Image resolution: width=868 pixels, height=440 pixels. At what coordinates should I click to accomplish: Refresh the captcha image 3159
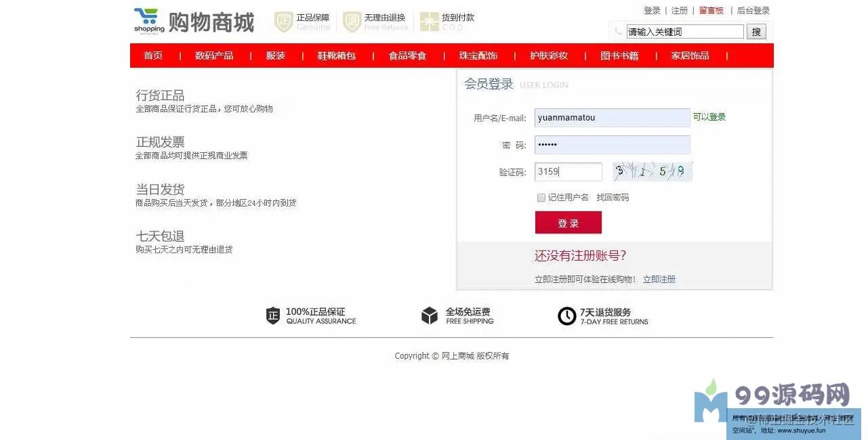(x=653, y=171)
